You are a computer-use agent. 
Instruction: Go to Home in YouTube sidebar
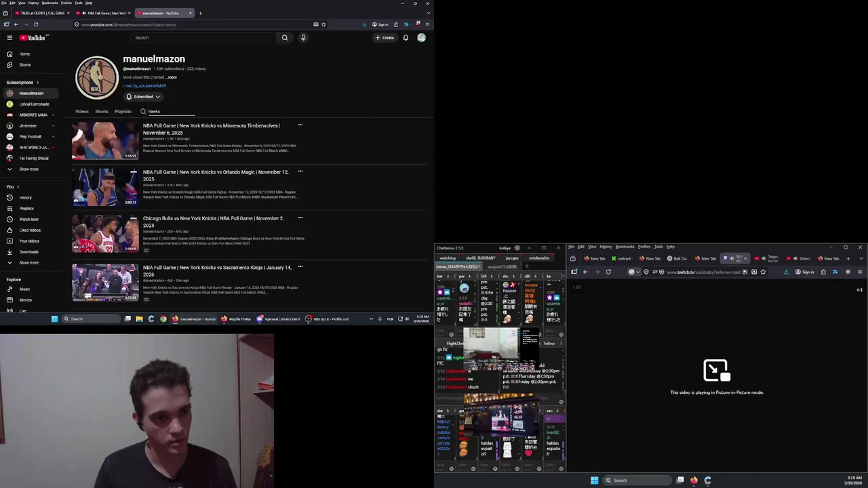tap(24, 54)
